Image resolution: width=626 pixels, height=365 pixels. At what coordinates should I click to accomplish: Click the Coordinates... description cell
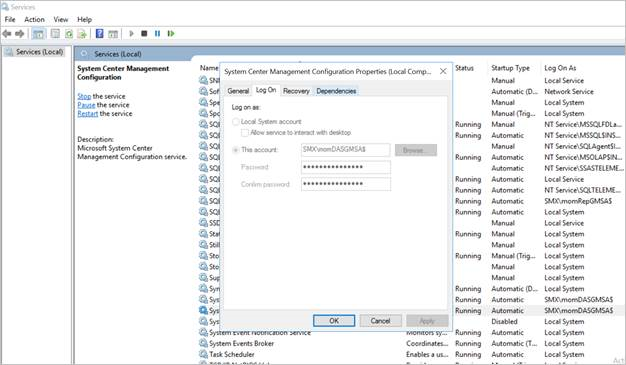point(427,343)
